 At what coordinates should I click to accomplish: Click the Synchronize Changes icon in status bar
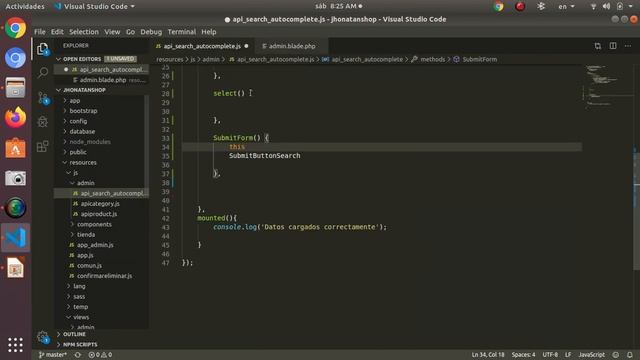pyautogui.click(x=78, y=355)
